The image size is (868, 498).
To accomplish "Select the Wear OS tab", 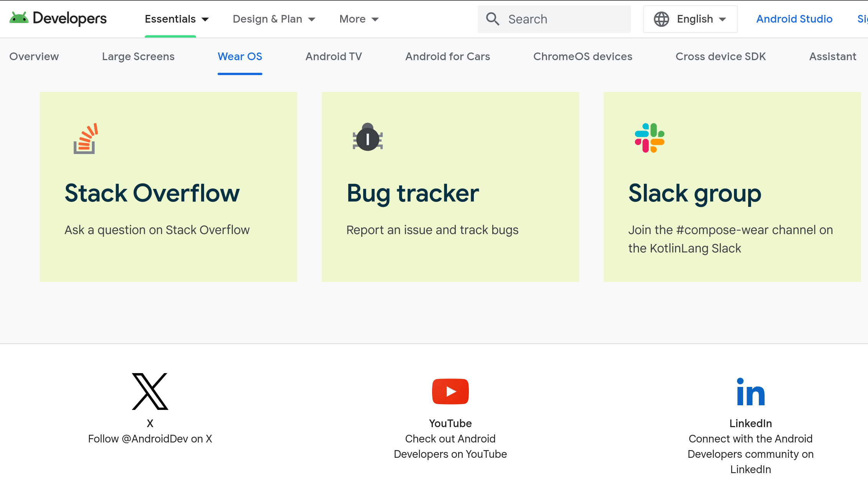I will tap(240, 56).
